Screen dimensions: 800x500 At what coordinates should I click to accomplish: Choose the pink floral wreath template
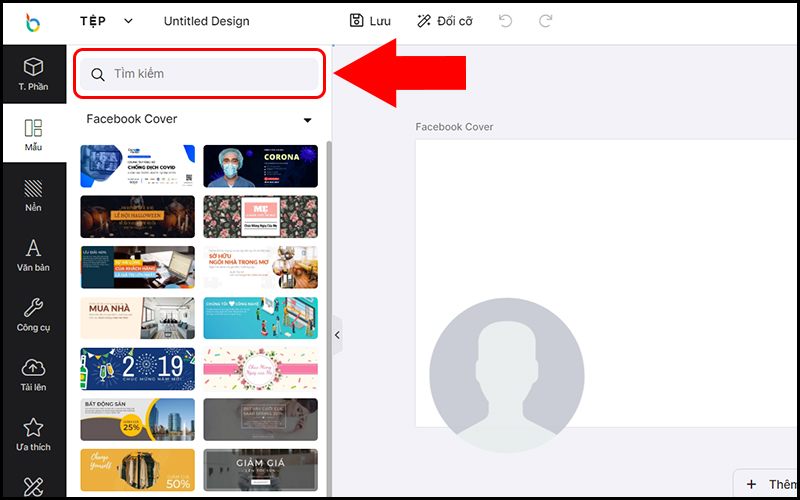[261, 369]
